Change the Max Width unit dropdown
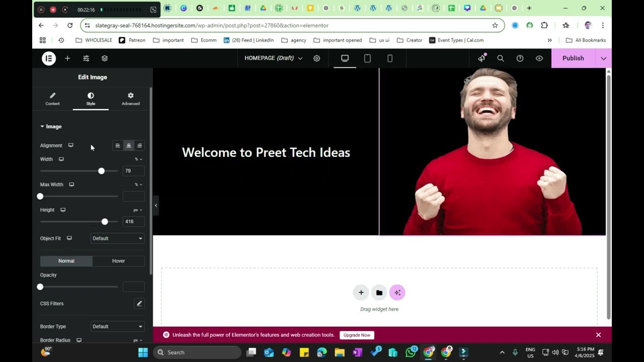This screenshot has width=644, height=362. [138, 185]
